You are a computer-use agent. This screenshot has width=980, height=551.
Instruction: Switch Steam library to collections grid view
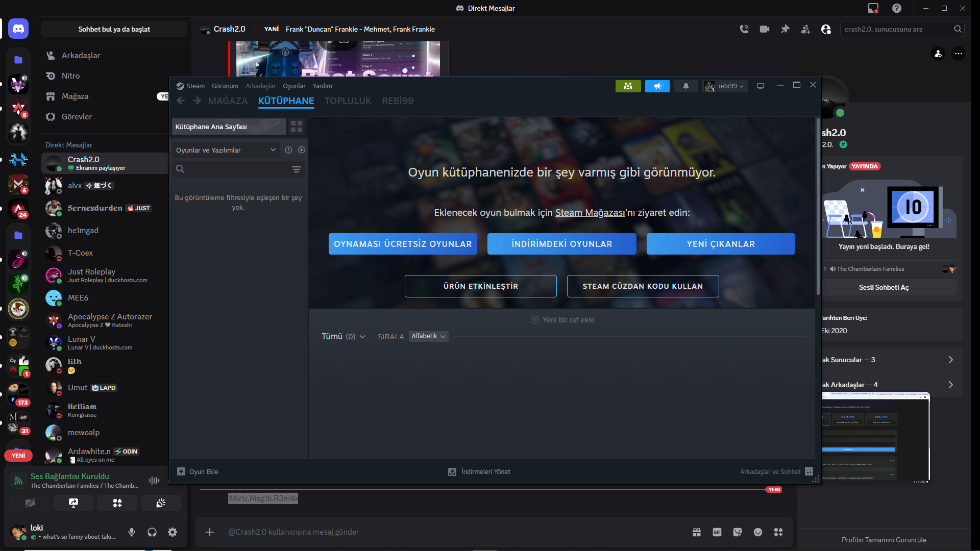tap(297, 127)
